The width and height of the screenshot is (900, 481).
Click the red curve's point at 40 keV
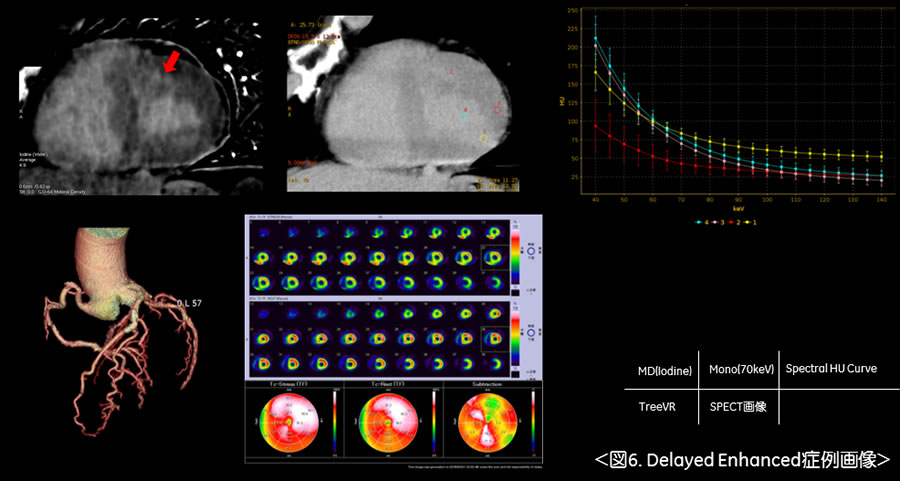pos(597,125)
